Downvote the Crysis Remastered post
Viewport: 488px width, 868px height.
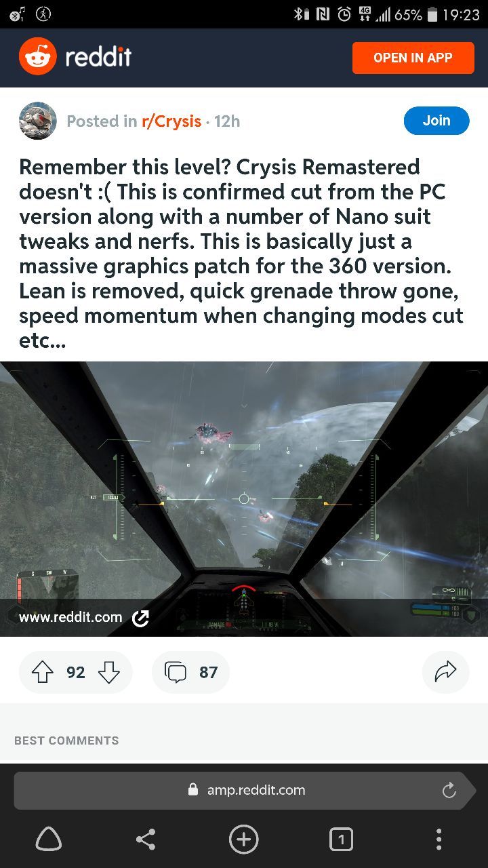(109, 672)
